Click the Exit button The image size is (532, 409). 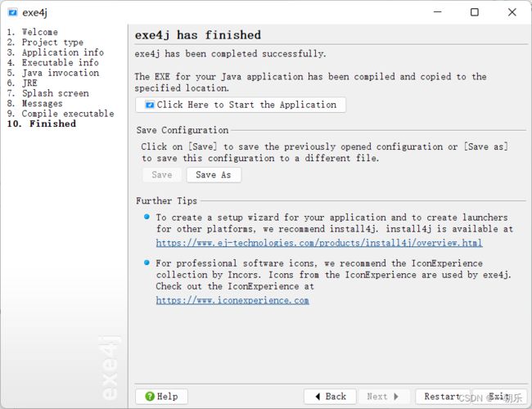click(499, 396)
